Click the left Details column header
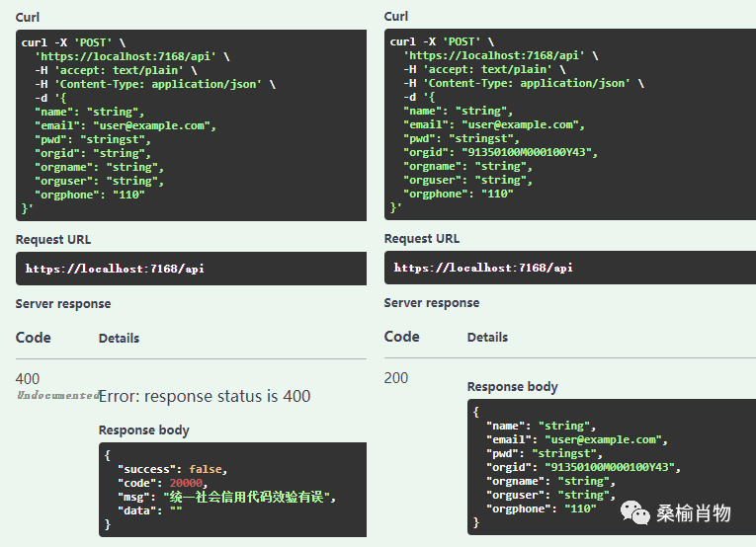This screenshot has height=547, width=756. click(x=119, y=338)
